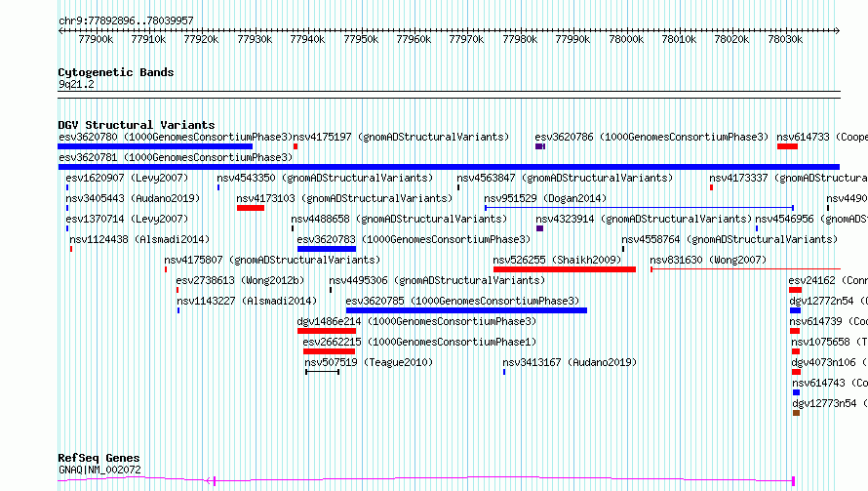868x491 pixels.
Task: Click the esv2662215 red variant bar
Action: coord(329,351)
